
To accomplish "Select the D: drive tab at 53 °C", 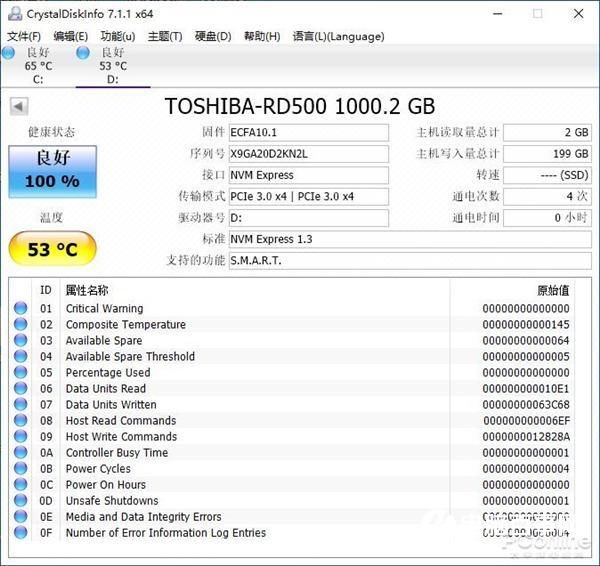I will pyautogui.click(x=113, y=65).
